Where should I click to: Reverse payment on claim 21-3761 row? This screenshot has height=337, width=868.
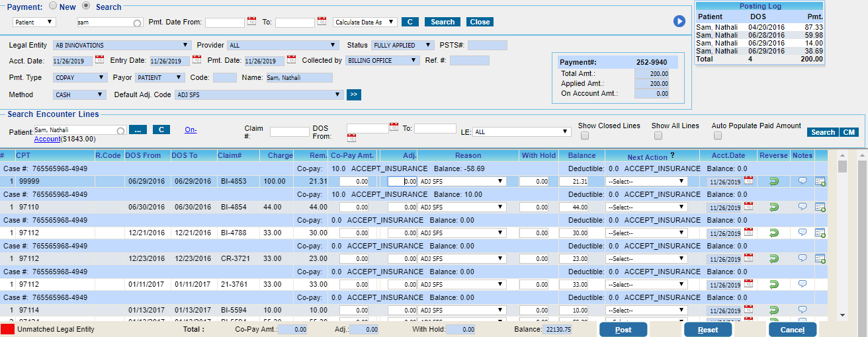click(x=773, y=284)
